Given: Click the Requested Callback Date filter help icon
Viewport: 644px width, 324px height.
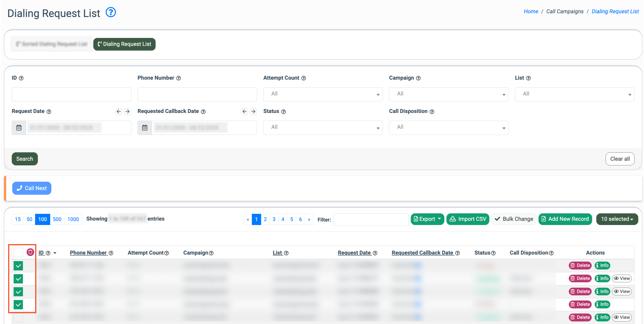Looking at the screenshot, I should pyautogui.click(x=203, y=112).
